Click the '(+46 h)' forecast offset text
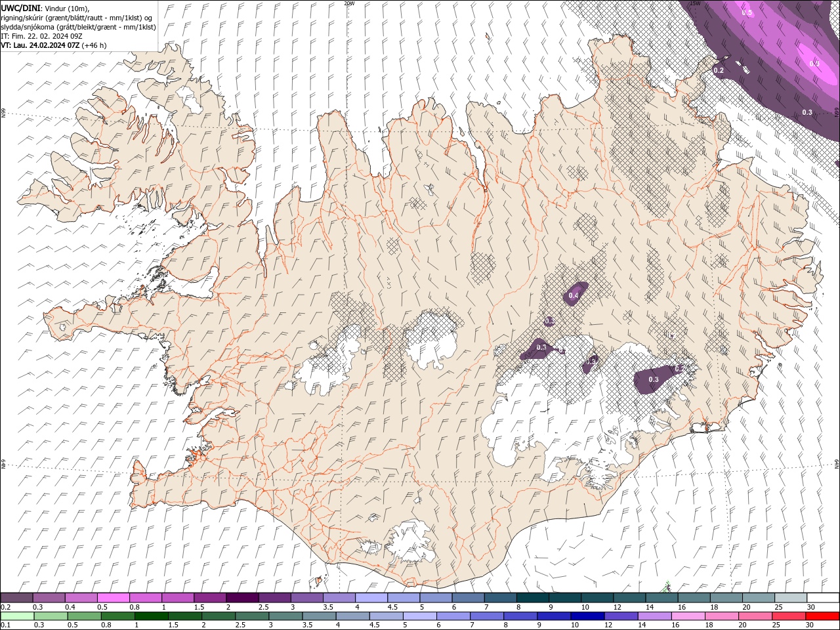Screen dimensions: 840x630 click(x=93, y=45)
